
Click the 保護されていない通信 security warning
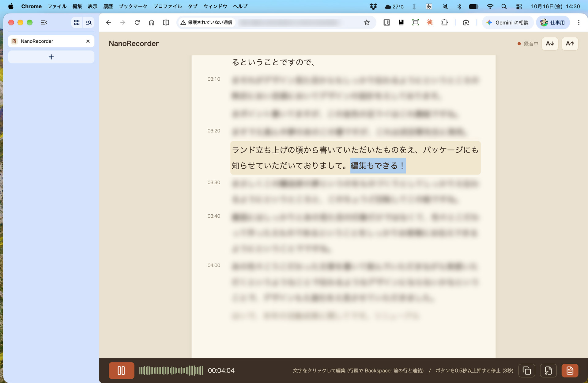207,22
